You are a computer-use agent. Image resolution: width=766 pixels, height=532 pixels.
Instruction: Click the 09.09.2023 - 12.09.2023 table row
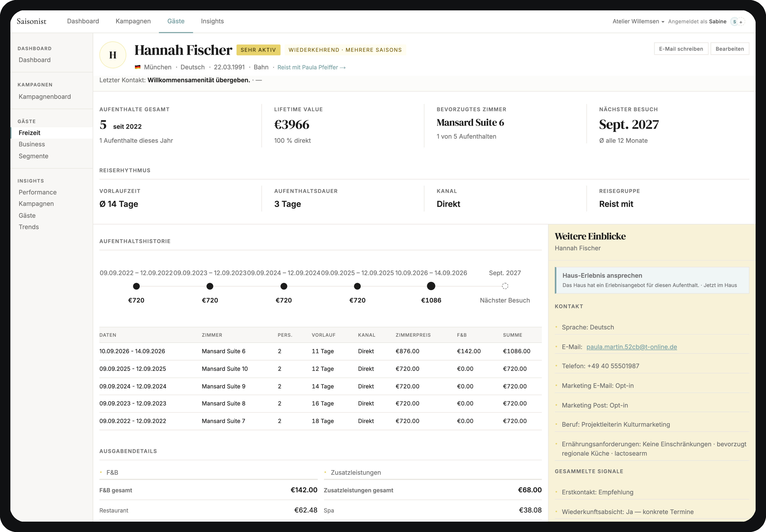click(320, 404)
